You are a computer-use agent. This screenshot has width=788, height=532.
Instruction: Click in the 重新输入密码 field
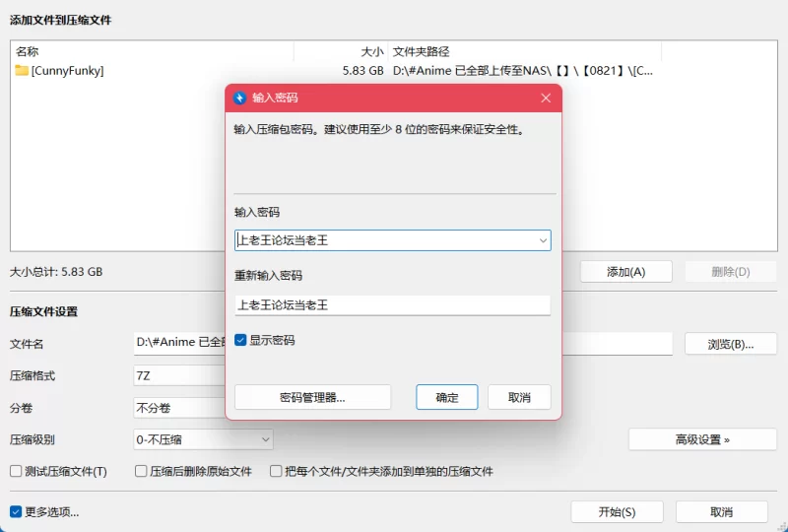(392, 304)
